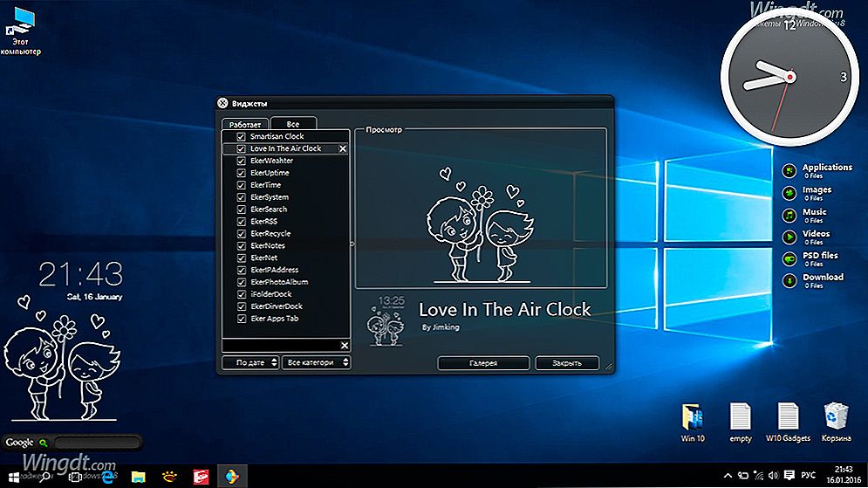The image size is (868, 488).
Task: Open the Images dock folder icon
Action: point(789,193)
